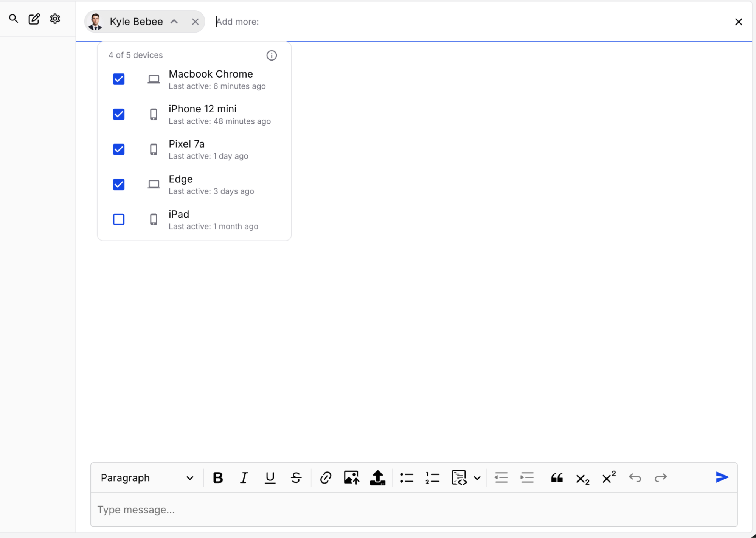Click 'Last active: 3 days ago' text
Screen dimensions: 756x538
click(211, 191)
